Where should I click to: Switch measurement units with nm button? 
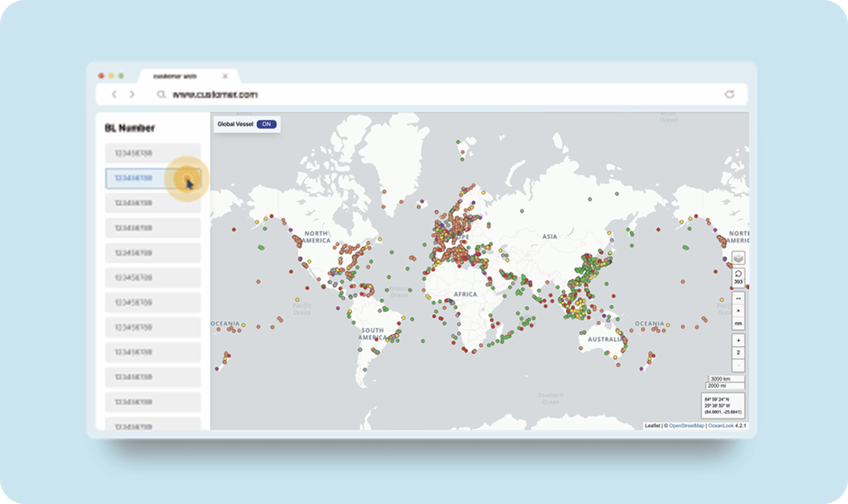738,323
